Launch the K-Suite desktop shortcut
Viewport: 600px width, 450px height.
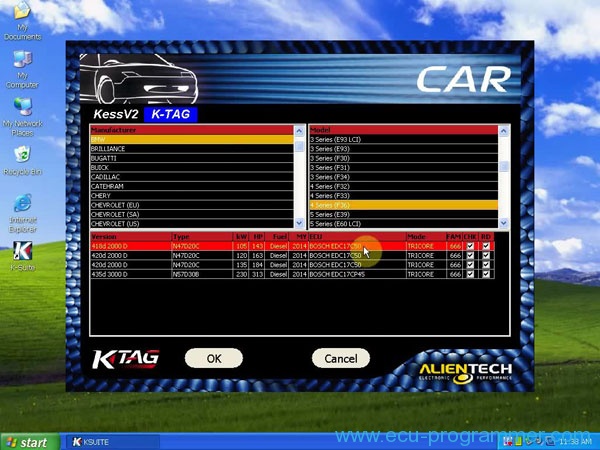coord(22,250)
